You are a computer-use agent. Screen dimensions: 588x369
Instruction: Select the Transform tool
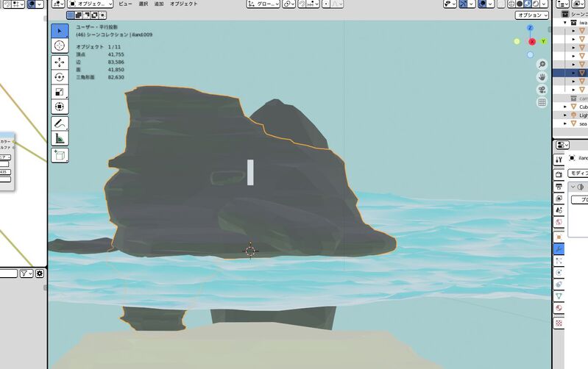click(60, 107)
